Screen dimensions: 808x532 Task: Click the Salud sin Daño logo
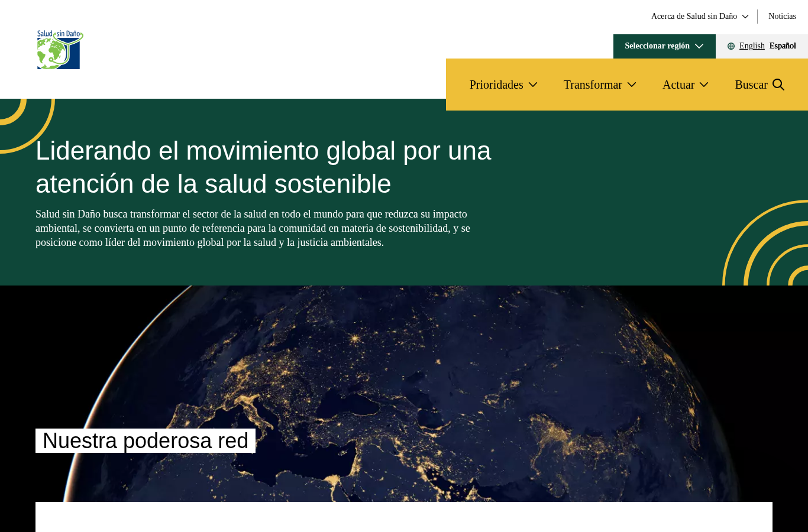coord(60,50)
